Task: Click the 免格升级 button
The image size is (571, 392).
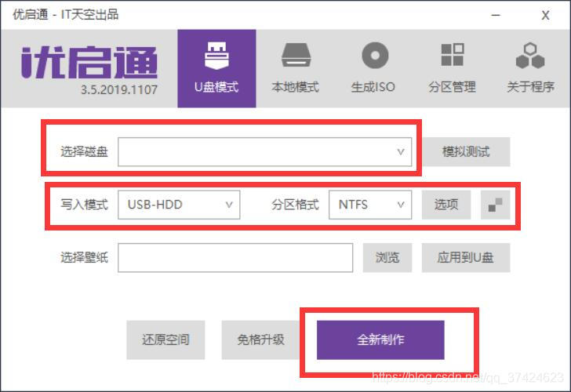Action: pyautogui.click(x=260, y=340)
